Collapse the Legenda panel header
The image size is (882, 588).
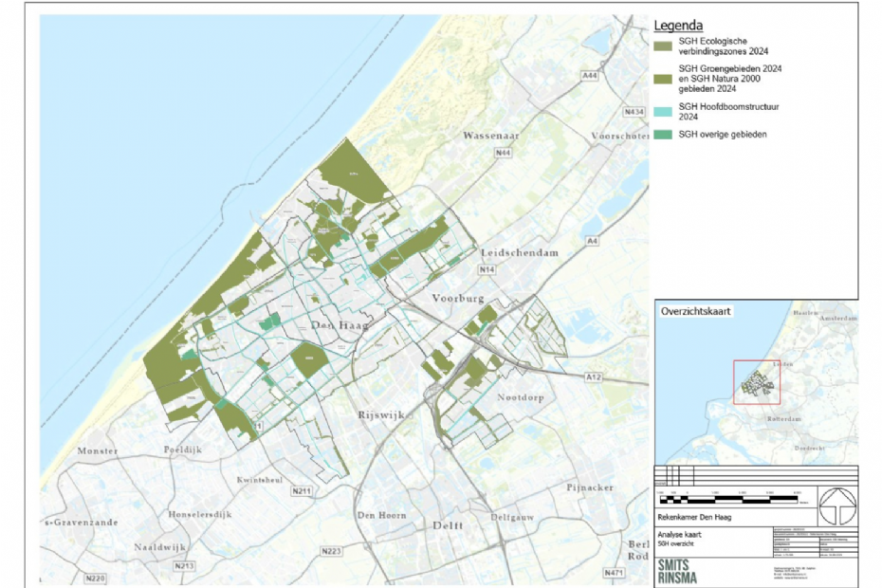tap(677, 24)
